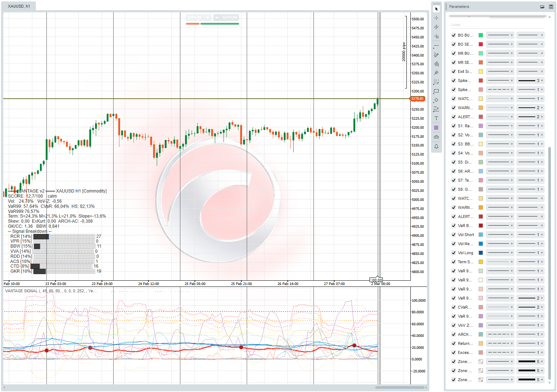This screenshot has height=392, width=557.
Task: Switch to the XAUUSD, h1 chart tab
Action: click(19, 6)
